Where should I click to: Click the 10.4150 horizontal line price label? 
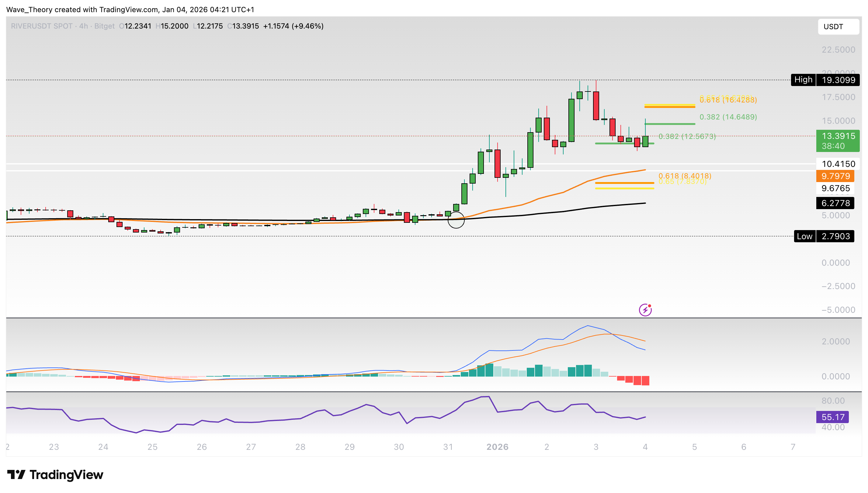(838, 164)
